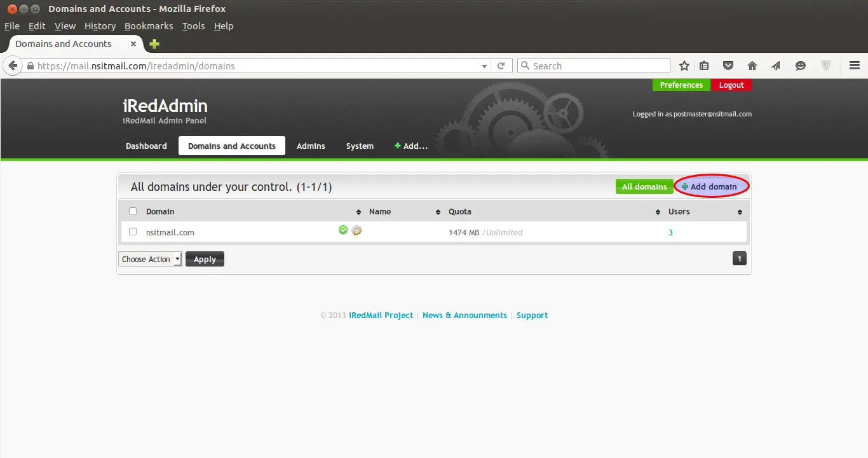Open the Pocket icon in toolbar

728,66
